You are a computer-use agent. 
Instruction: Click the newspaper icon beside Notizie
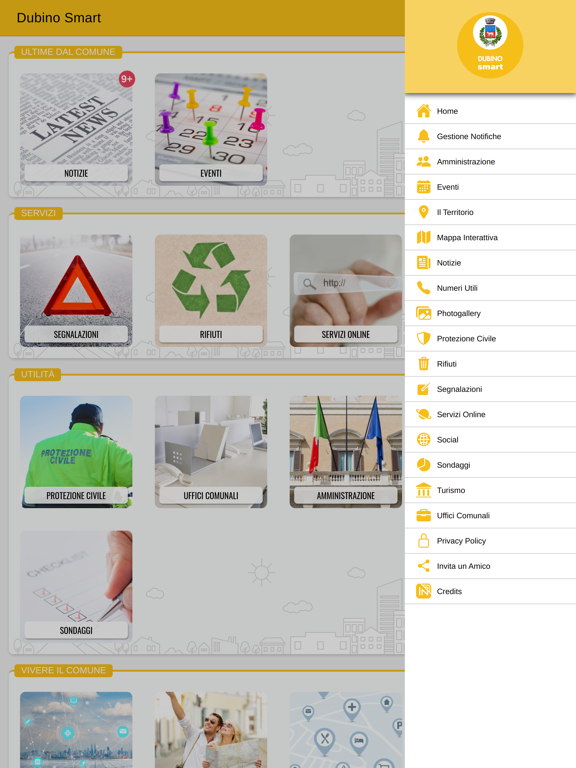click(x=423, y=263)
